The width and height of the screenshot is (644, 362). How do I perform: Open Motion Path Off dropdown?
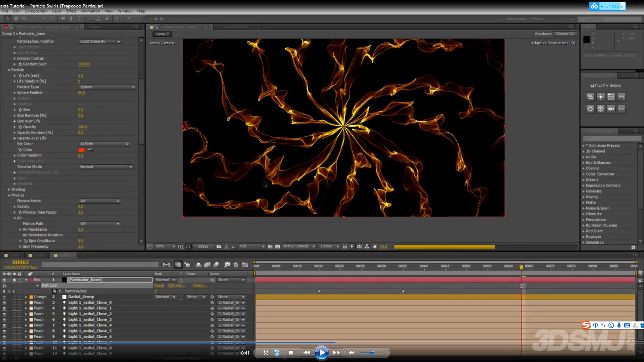click(99, 224)
